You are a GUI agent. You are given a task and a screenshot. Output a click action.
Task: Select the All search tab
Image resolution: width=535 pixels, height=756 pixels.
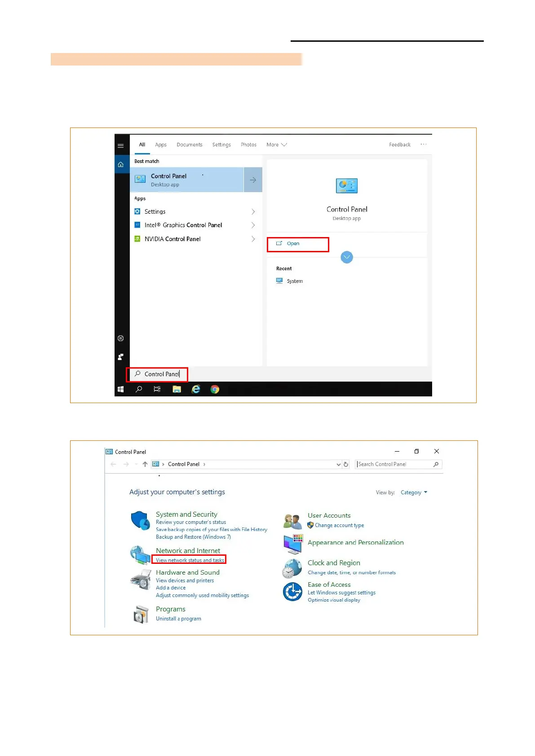[x=142, y=145]
